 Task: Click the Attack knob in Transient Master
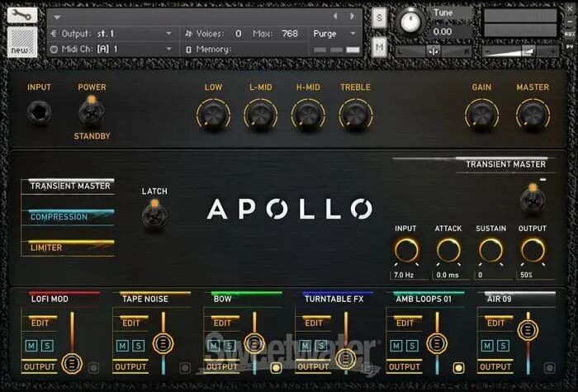click(448, 251)
